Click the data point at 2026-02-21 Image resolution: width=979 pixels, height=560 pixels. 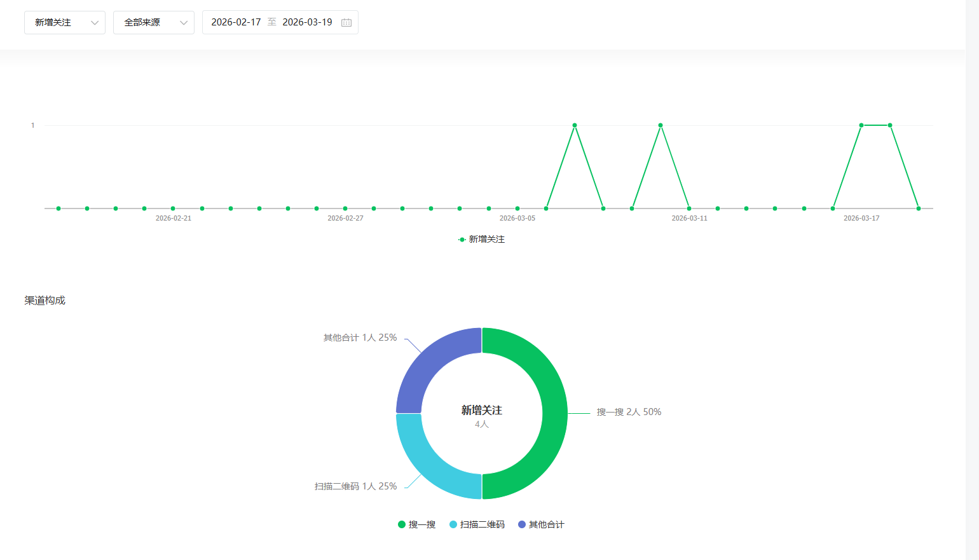tap(173, 208)
